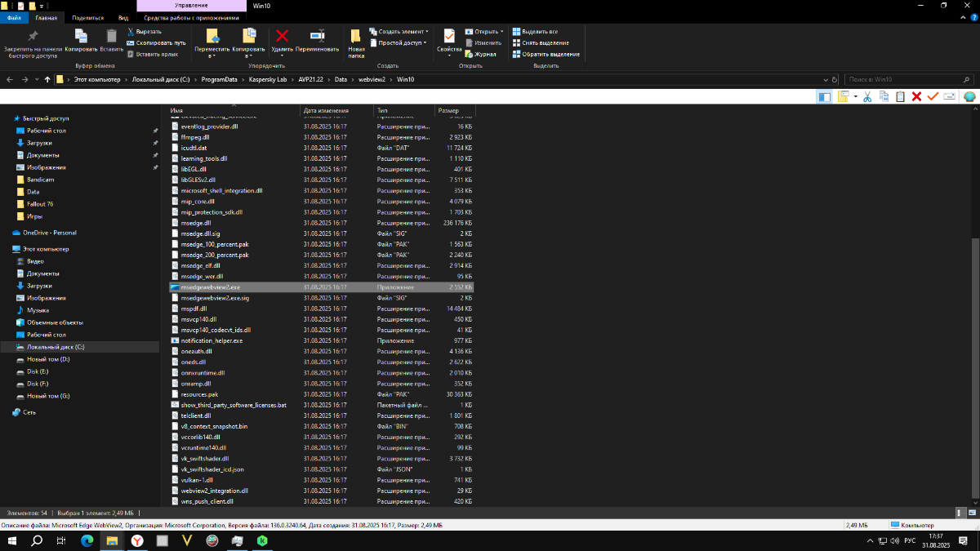This screenshot has width=980, height=551.
Task: Click the Вставить (Paste) ribbon icon
Action: 112,39
